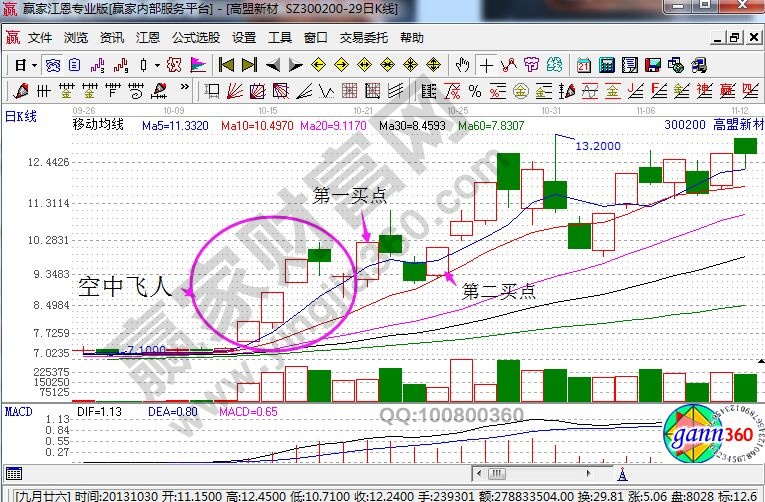Viewport: 765px width, 502px height.
Task: Pick the measuring box drawing tool
Action: click(x=212, y=91)
